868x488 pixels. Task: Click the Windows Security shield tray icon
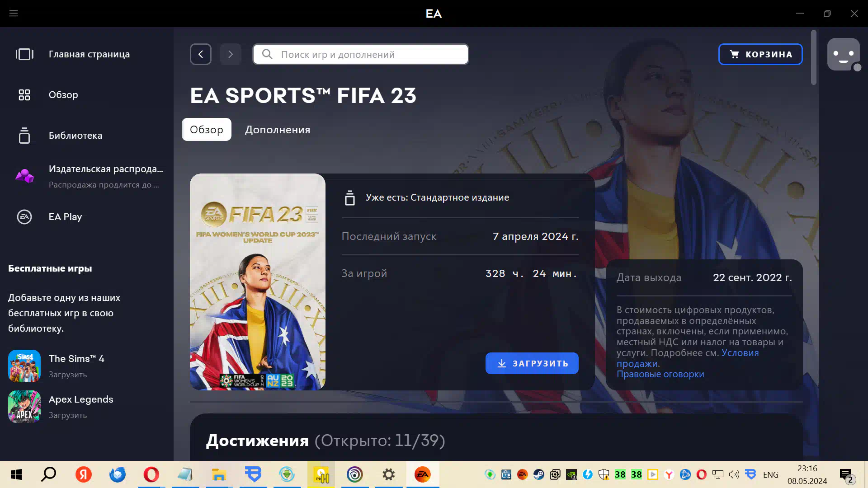[604, 474]
